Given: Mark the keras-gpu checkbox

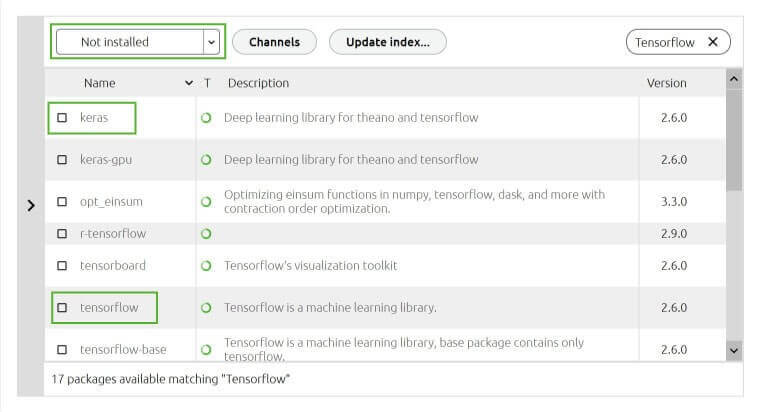Looking at the screenshot, I should 62,160.
